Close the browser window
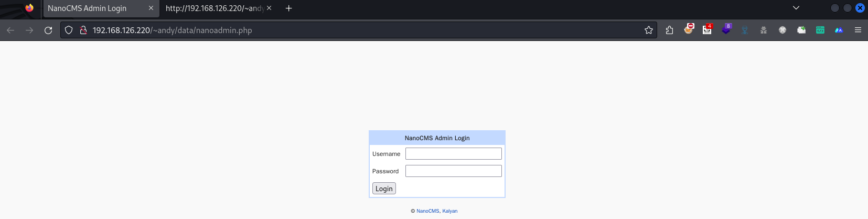Screen dimensions: 868x219 click(x=860, y=8)
